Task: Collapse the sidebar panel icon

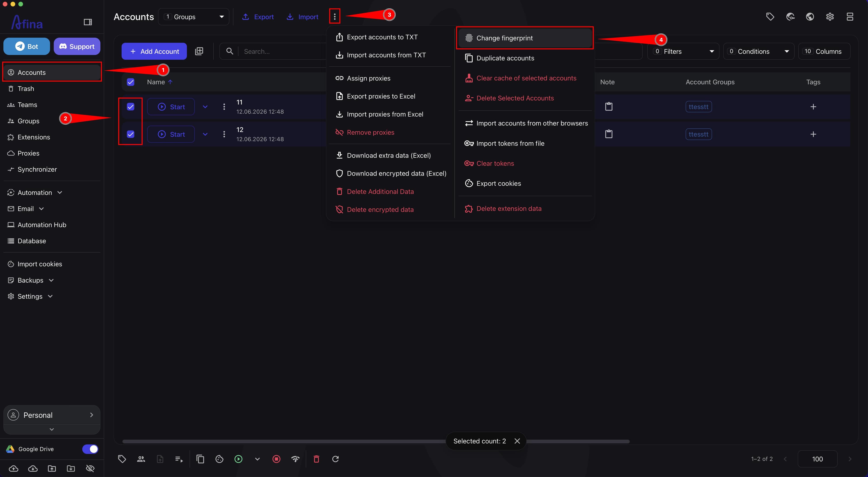Action: (x=88, y=22)
